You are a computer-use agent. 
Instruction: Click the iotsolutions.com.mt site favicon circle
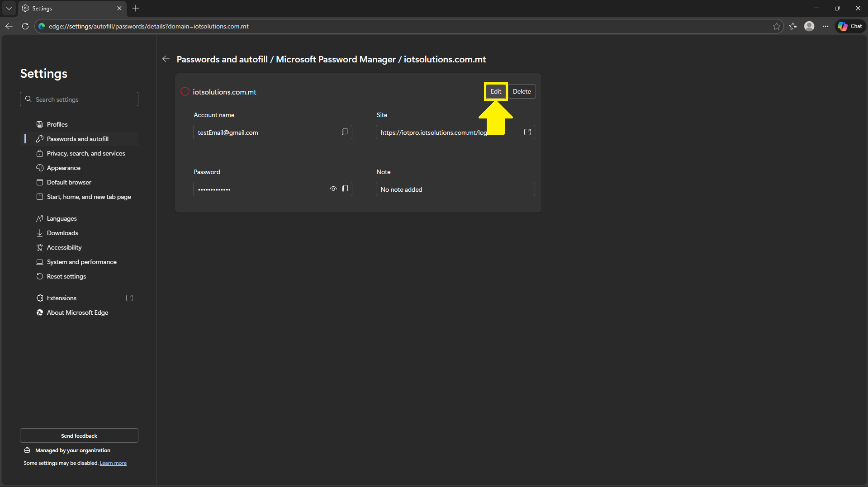coord(185,91)
